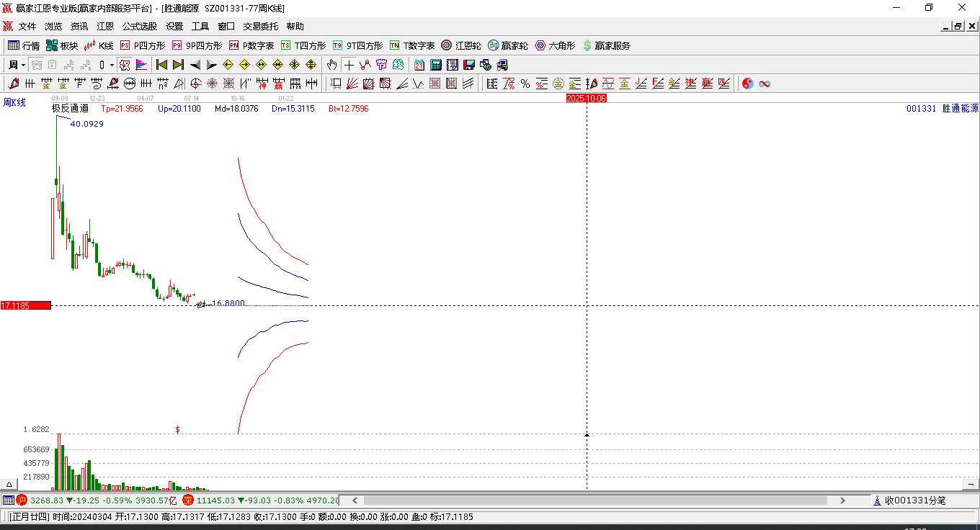Expand the candlestick style dropdown arrow

click(112, 65)
